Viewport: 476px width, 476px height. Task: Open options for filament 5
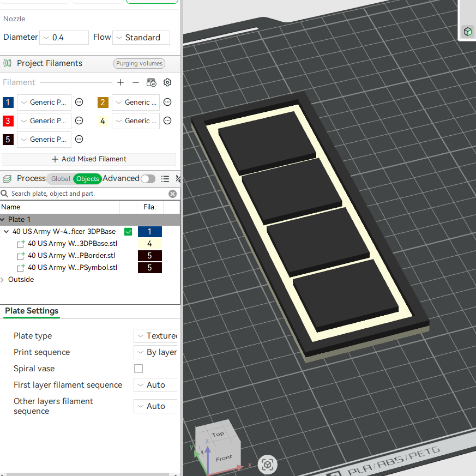coord(79,139)
